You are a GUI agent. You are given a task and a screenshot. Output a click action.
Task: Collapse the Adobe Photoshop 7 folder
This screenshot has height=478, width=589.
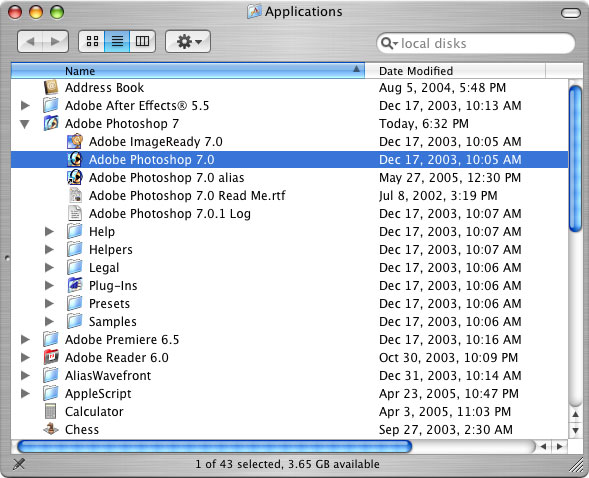click(25, 124)
